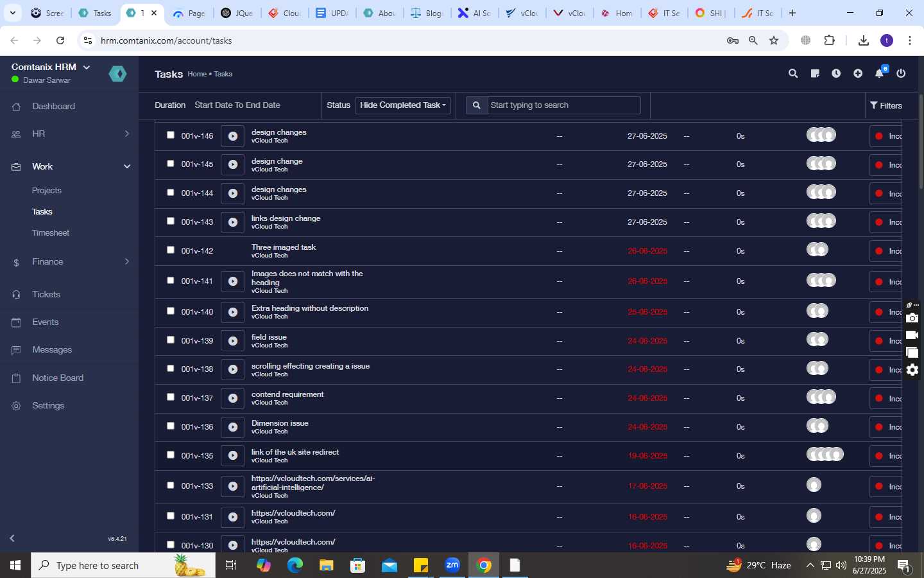The image size is (924, 578).
Task: Open the browser tab search dropdown arrow
Action: (x=12, y=13)
